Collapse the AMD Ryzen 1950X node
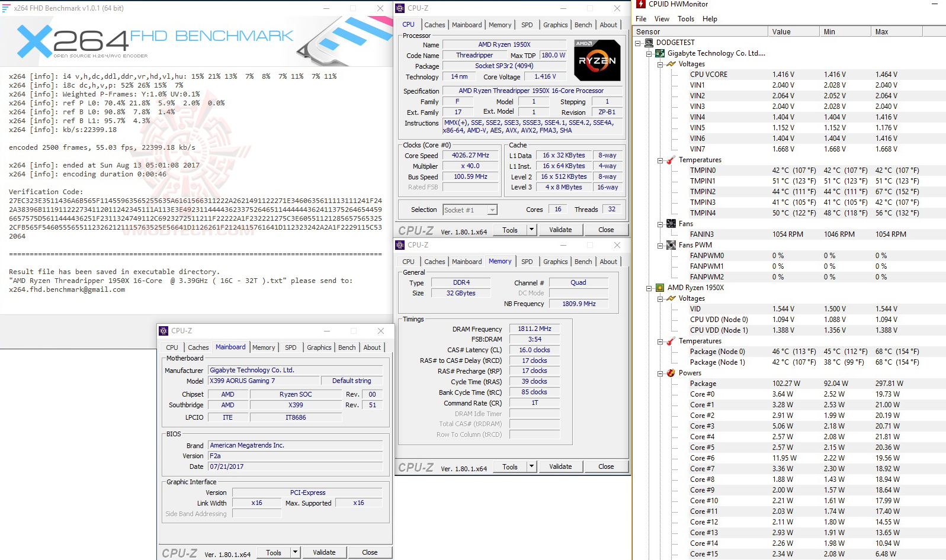 pos(649,288)
